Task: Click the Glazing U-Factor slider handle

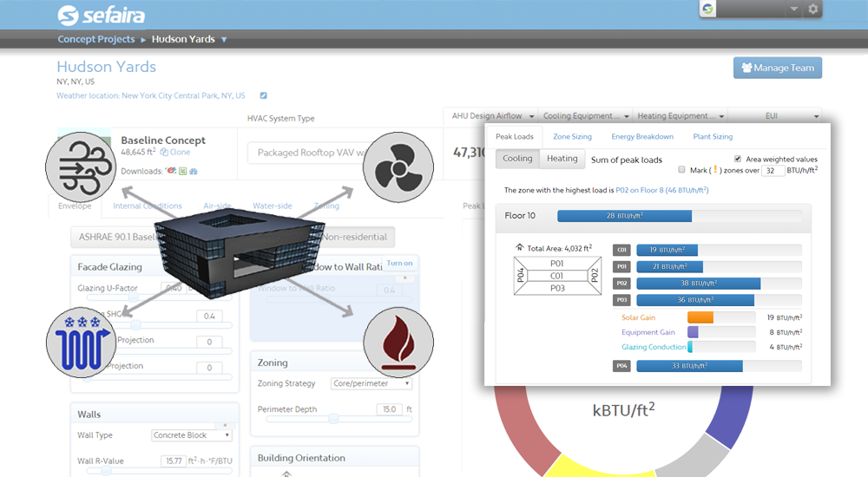Action: (133, 298)
